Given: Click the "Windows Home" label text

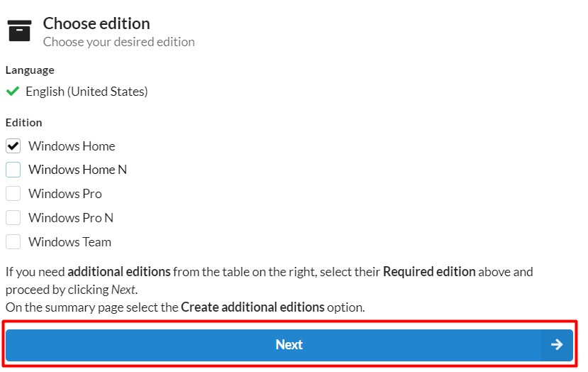Looking at the screenshot, I should tap(72, 146).
